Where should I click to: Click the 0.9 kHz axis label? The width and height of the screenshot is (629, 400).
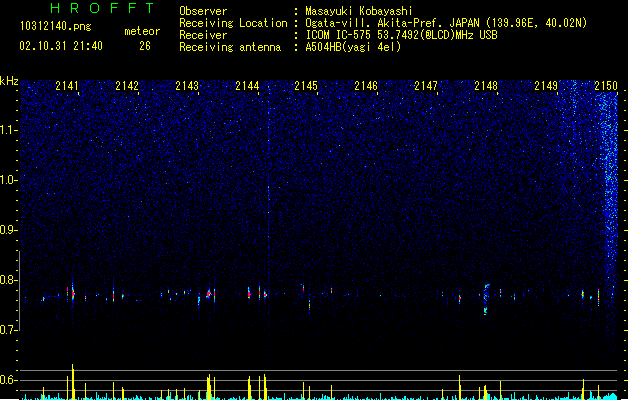click(8, 230)
